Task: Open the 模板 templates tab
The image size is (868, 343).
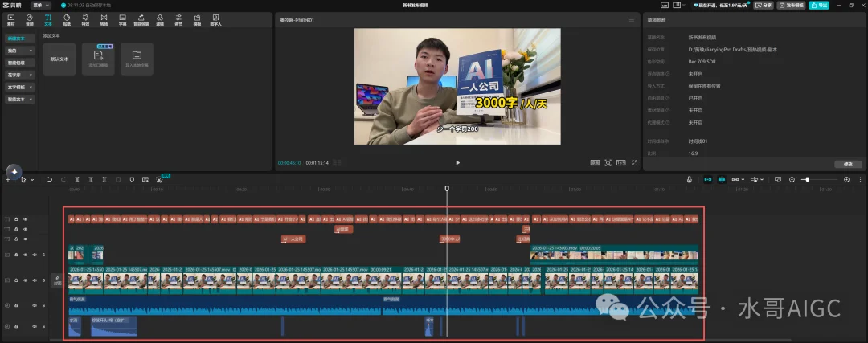Action: point(197,20)
